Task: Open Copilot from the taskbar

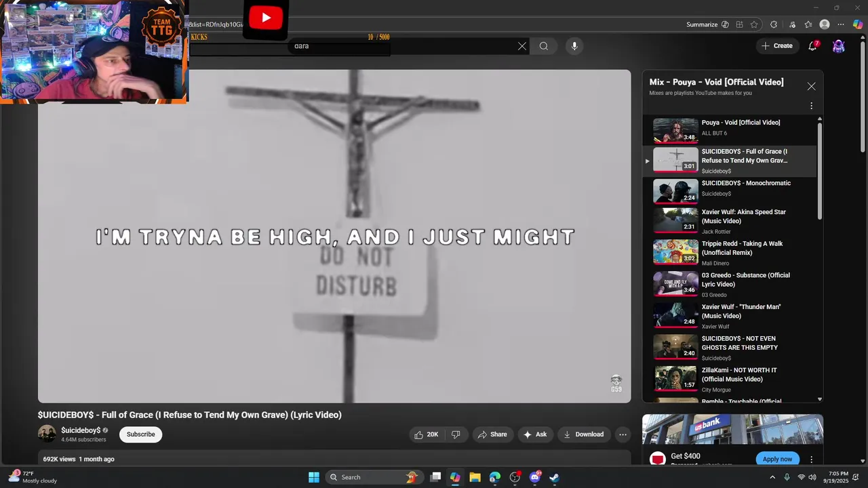Action: [x=455, y=477]
